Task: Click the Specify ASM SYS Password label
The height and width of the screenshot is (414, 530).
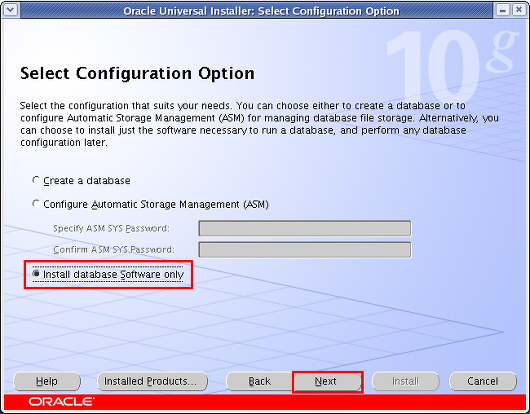Action: tap(111, 228)
